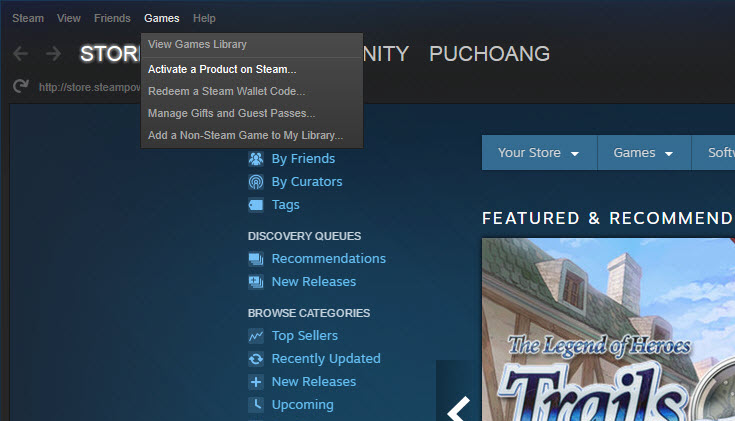Click the By Curators broadcast icon
The height and width of the screenshot is (421, 735).
[x=256, y=181]
